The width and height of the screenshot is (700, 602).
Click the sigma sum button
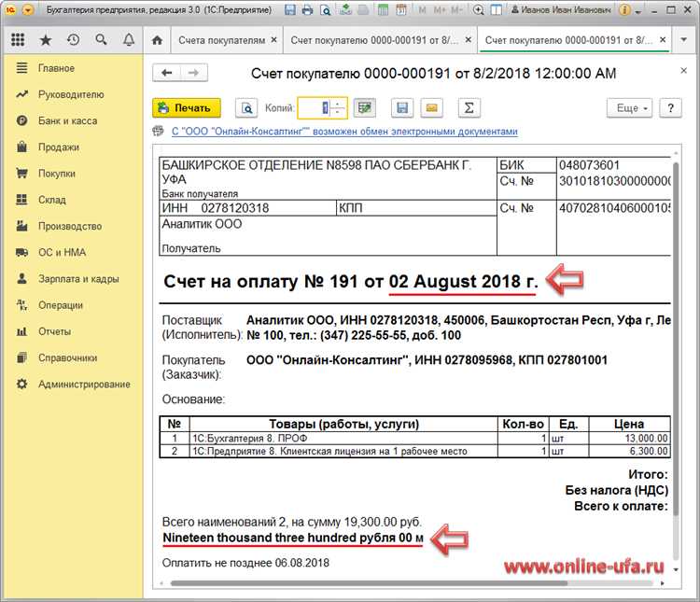pyautogui.click(x=469, y=108)
